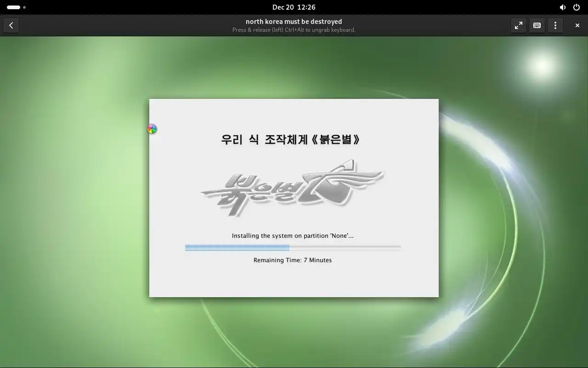Click 'north korea must be destroyed' window title
This screenshot has width=588, height=368.
294,21
